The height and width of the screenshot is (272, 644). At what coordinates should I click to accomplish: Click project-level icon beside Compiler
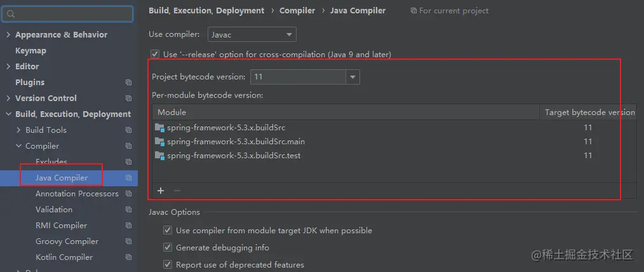pyautogui.click(x=128, y=146)
